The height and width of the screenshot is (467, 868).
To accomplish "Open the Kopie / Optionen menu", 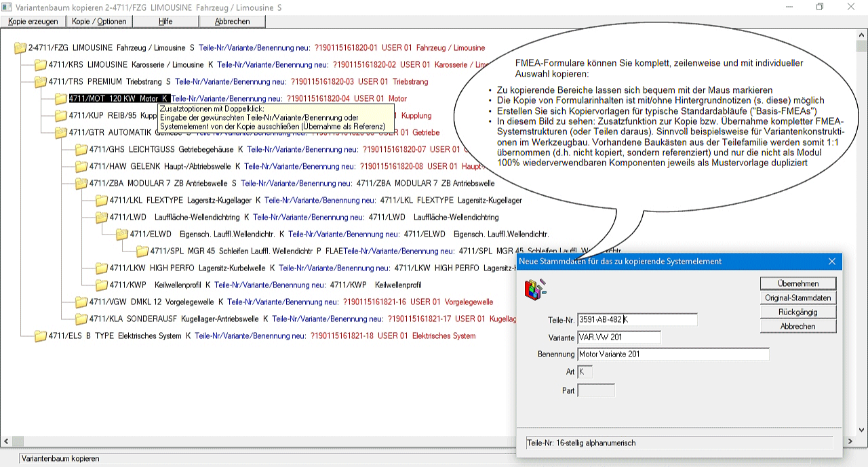I will point(99,22).
